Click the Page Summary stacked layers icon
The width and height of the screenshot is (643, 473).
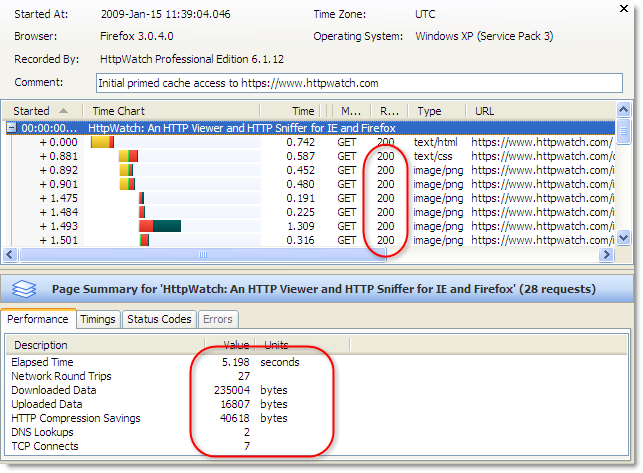(24, 289)
